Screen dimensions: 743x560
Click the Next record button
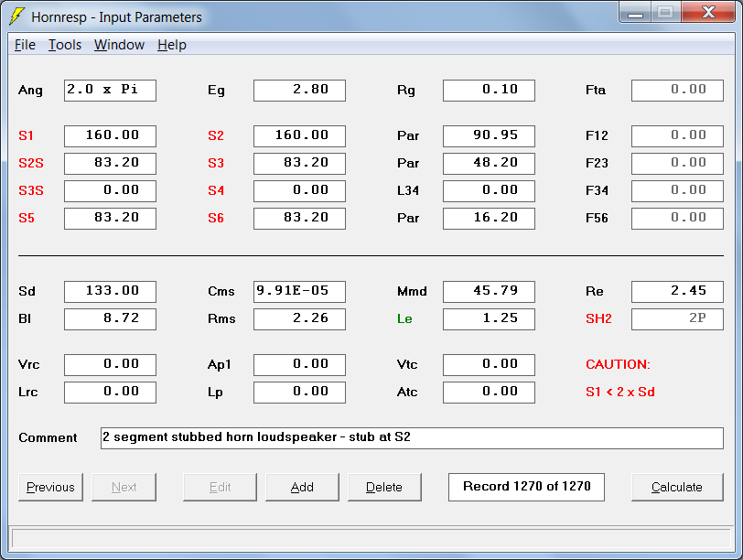[124, 487]
